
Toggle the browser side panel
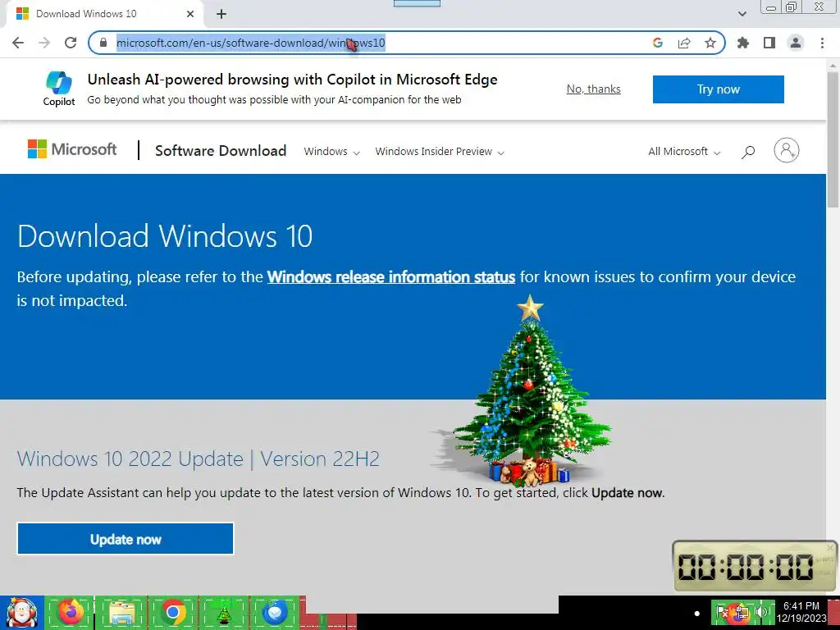(x=769, y=43)
